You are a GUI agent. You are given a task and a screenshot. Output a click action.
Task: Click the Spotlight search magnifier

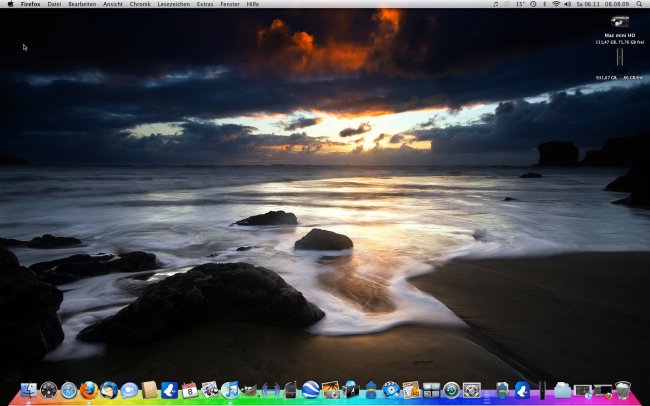coord(640,4)
